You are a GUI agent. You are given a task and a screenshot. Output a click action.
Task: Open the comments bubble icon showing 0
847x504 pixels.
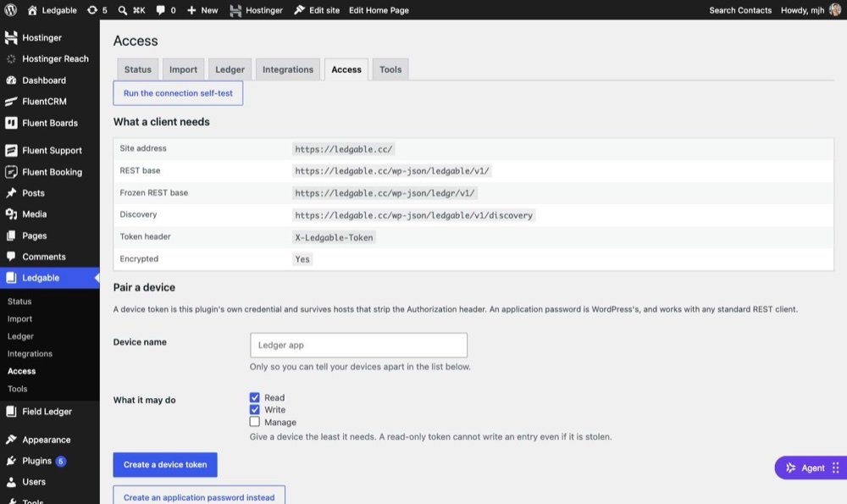(x=160, y=9)
